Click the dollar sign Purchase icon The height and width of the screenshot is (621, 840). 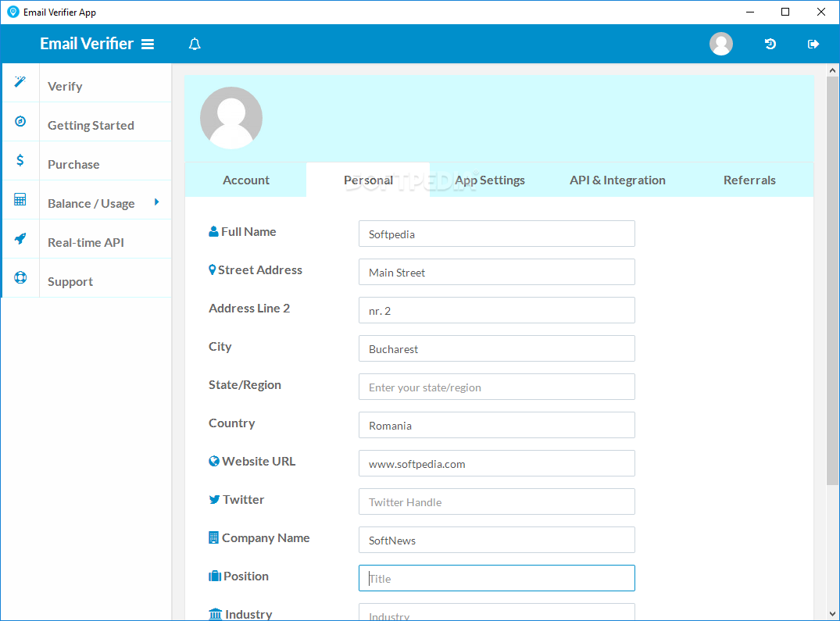pyautogui.click(x=20, y=160)
